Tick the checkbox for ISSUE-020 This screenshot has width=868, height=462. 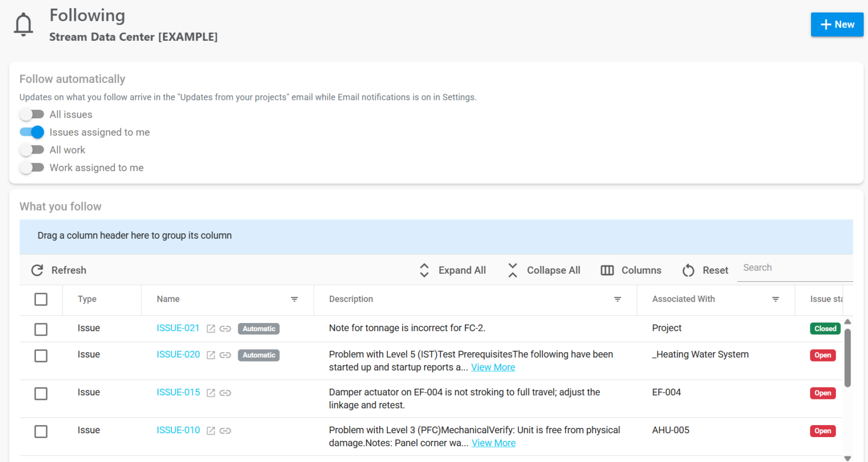41,356
